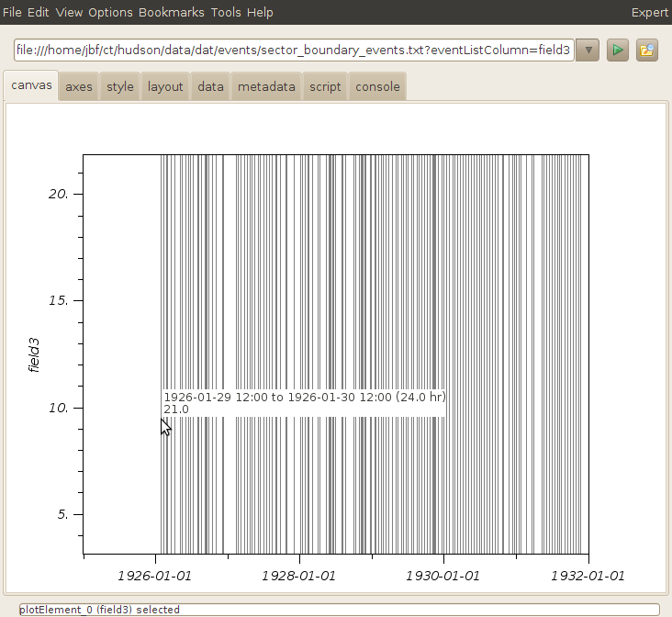Viewport: 672px width, 617px height.
Task: Open the file browser icon beside the address bar
Action: (x=647, y=50)
